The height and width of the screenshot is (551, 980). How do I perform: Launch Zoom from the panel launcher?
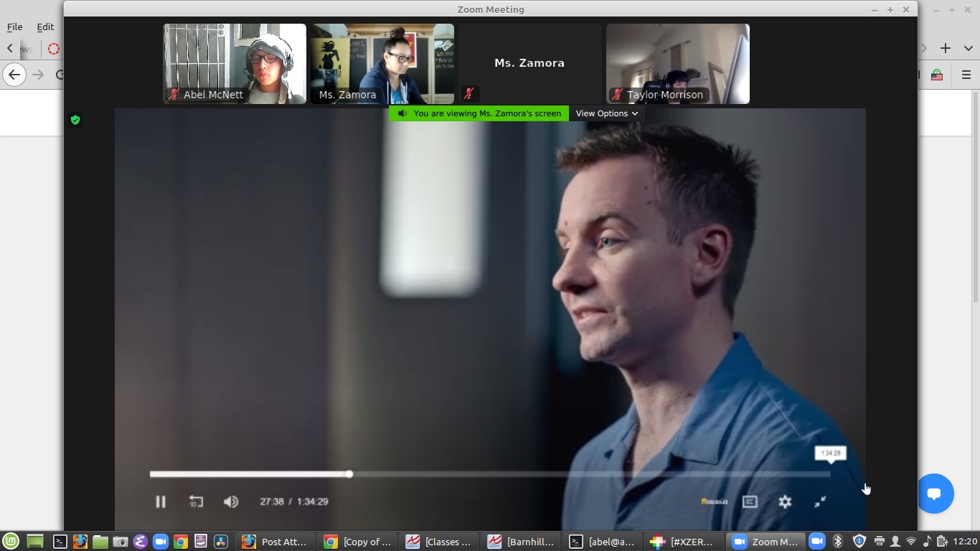pyautogui.click(x=161, y=542)
